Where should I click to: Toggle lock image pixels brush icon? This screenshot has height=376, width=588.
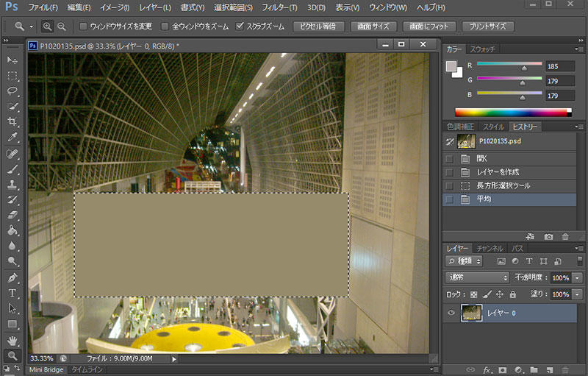(x=487, y=294)
